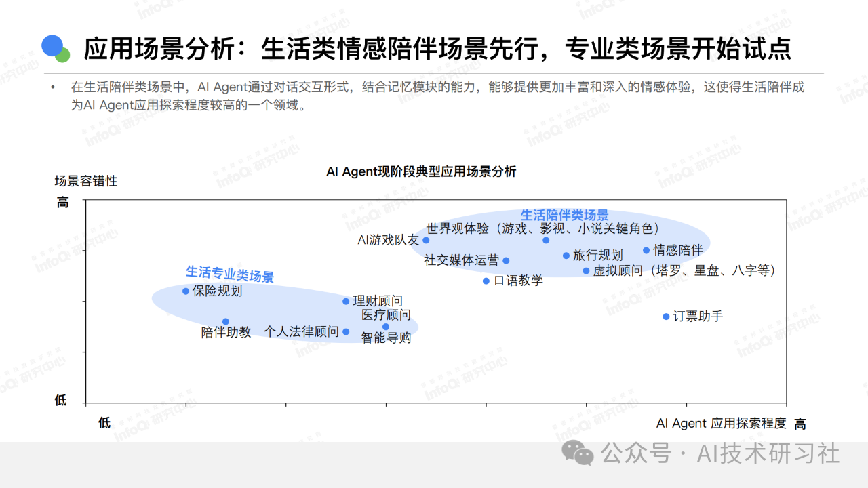Select the 陪伴助教 data point dot
Viewport: 868px width, 488px height.
[x=226, y=322]
